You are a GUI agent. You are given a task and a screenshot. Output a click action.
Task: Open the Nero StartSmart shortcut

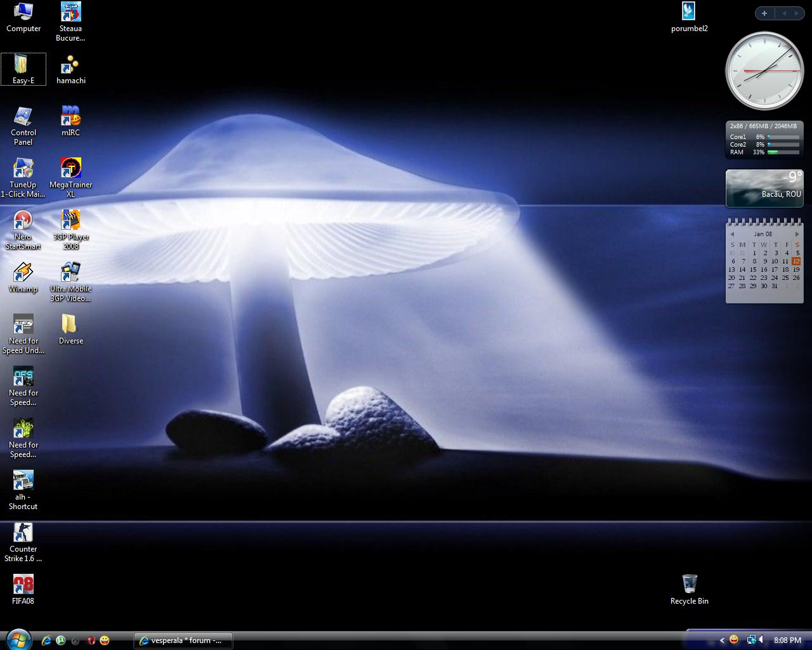click(x=23, y=222)
